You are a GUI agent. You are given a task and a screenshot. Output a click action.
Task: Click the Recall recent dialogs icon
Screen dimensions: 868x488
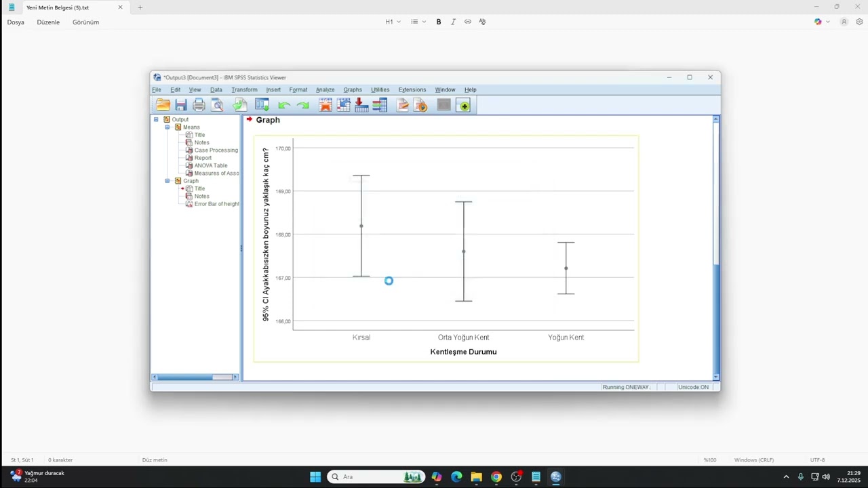(x=262, y=105)
